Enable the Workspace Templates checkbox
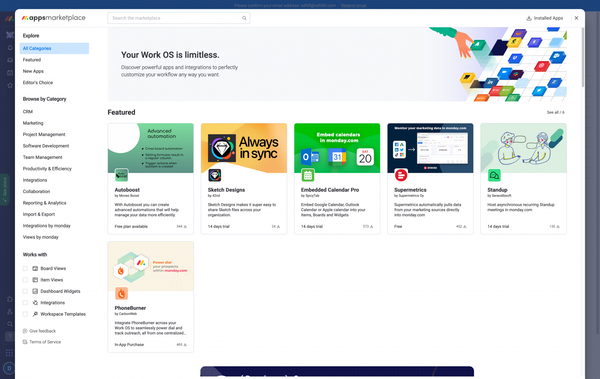This screenshot has height=379, width=600. (x=25, y=314)
